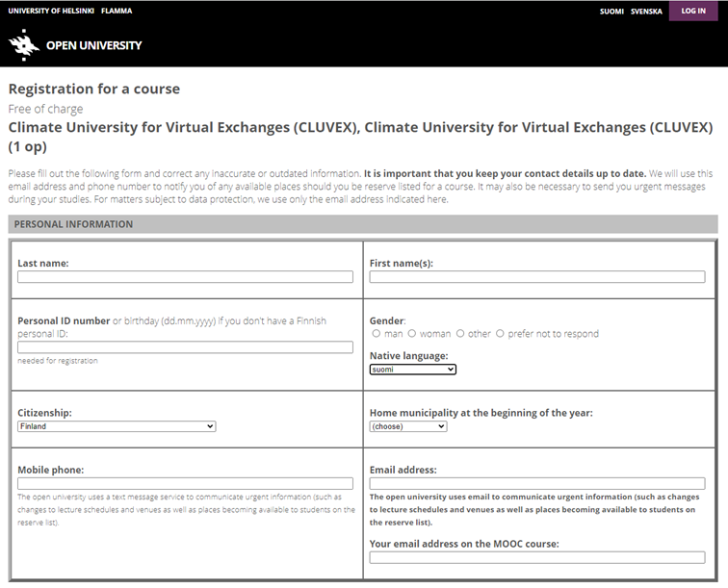The image size is (728, 588).
Task: Select the 'man' gender radio button
Action: (x=377, y=334)
